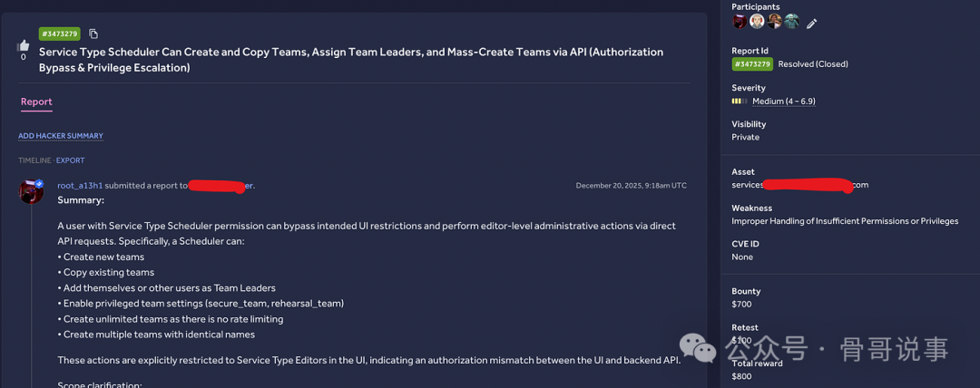Edit participants with the pencil icon
This screenshot has height=388, width=980.
pos(811,24)
